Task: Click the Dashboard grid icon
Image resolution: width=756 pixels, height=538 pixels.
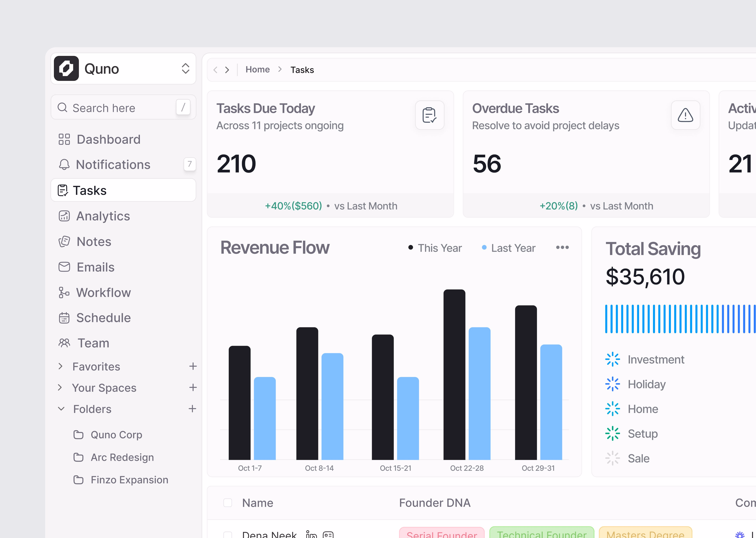Action: coord(64,139)
